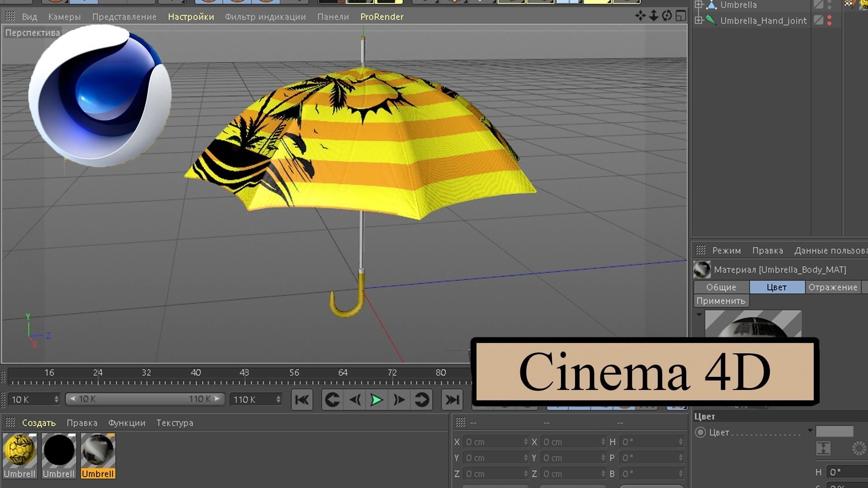Click the color wheel mode icon
The height and width of the screenshot is (488, 868).
click(859, 448)
